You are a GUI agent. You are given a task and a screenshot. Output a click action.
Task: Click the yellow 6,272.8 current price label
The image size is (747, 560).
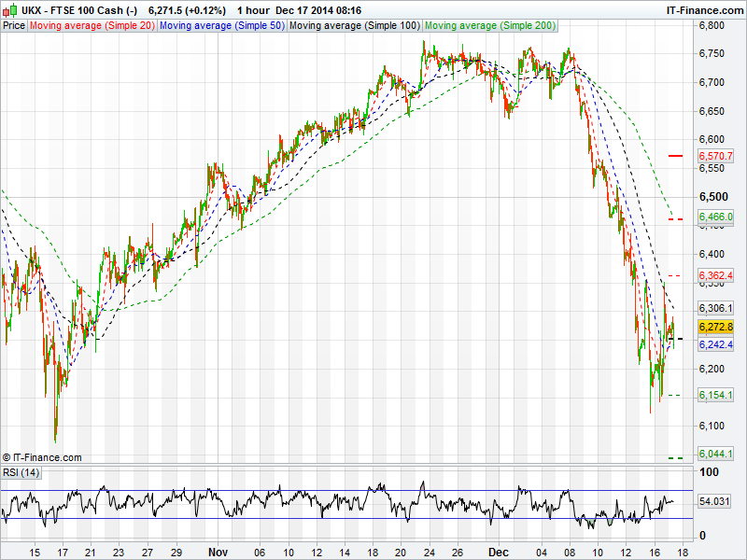pyautogui.click(x=716, y=327)
